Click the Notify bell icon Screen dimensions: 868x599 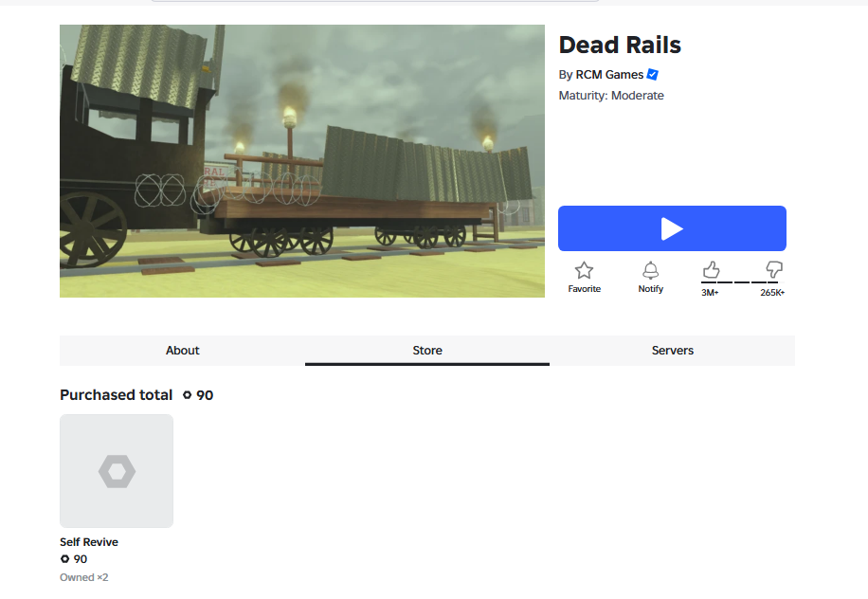(650, 270)
